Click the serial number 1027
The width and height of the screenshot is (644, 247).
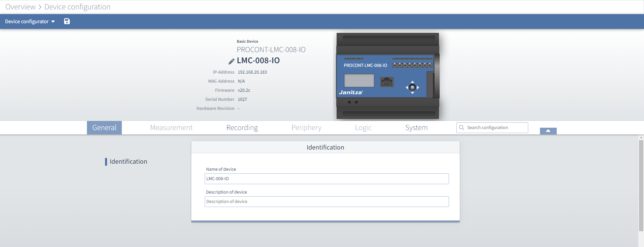[242, 99]
